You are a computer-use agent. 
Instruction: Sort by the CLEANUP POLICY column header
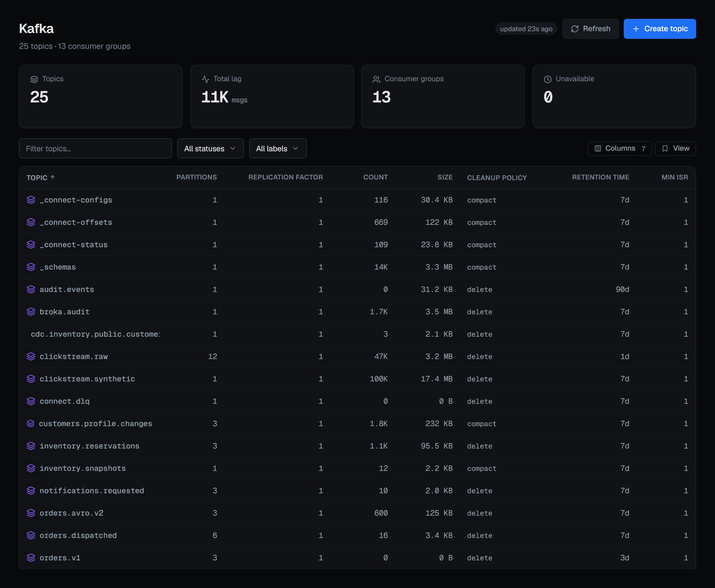[497, 177]
